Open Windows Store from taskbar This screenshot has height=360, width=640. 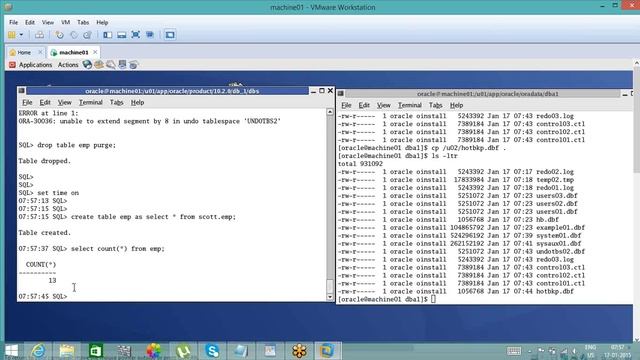[96, 351]
